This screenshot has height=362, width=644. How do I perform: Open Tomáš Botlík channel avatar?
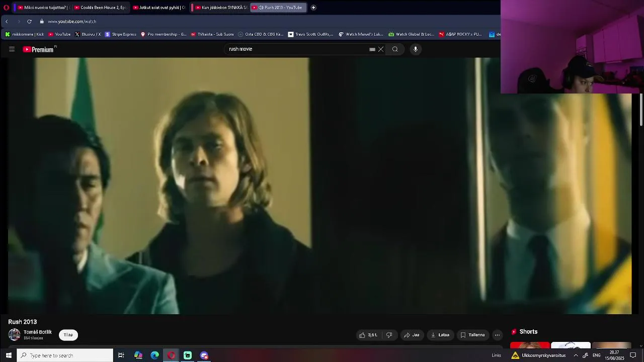14,335
